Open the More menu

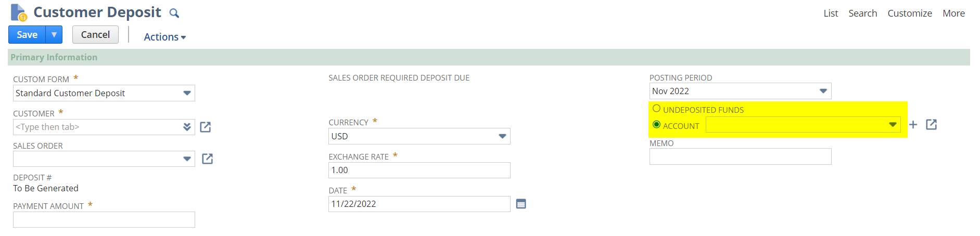(953, 14)
